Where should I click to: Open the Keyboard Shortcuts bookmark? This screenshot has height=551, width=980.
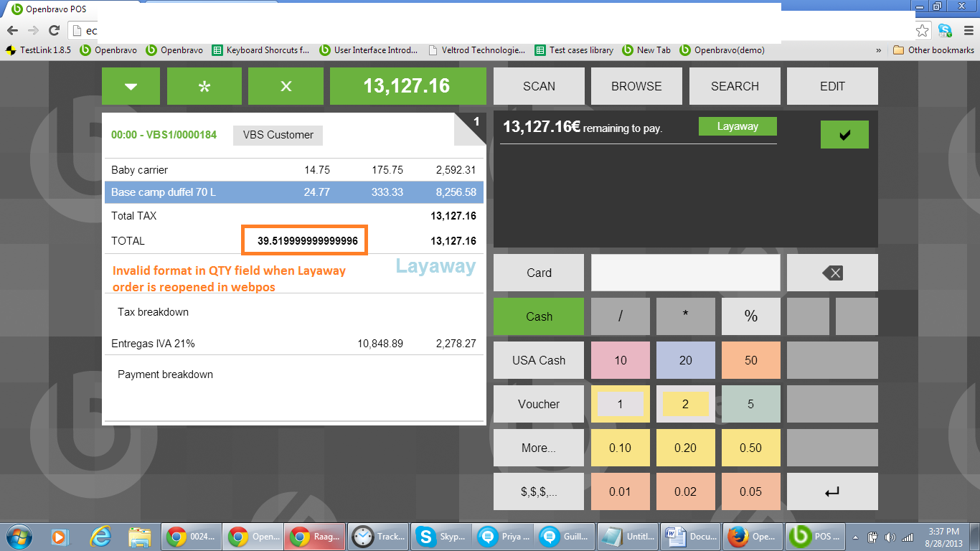point(260,50)
